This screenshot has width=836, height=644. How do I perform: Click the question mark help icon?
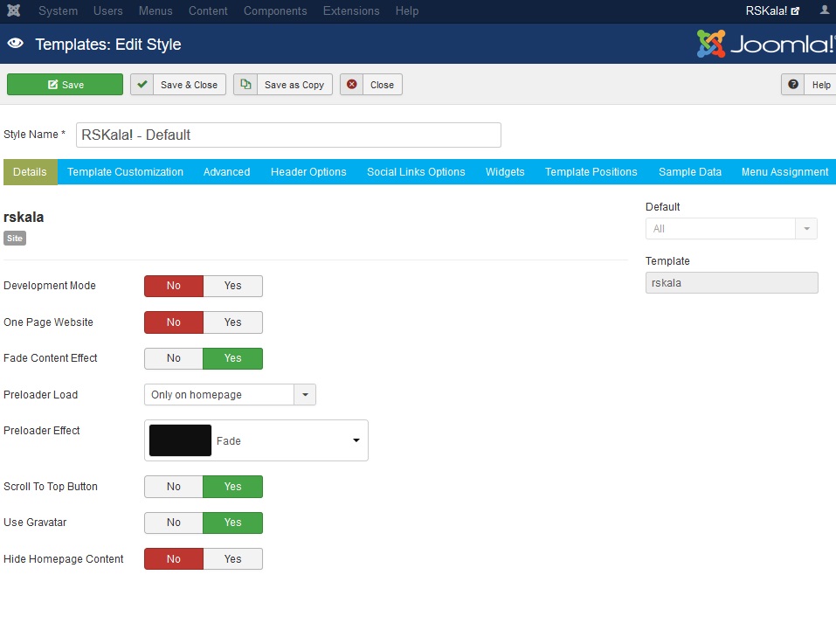(x=793, y=84)
